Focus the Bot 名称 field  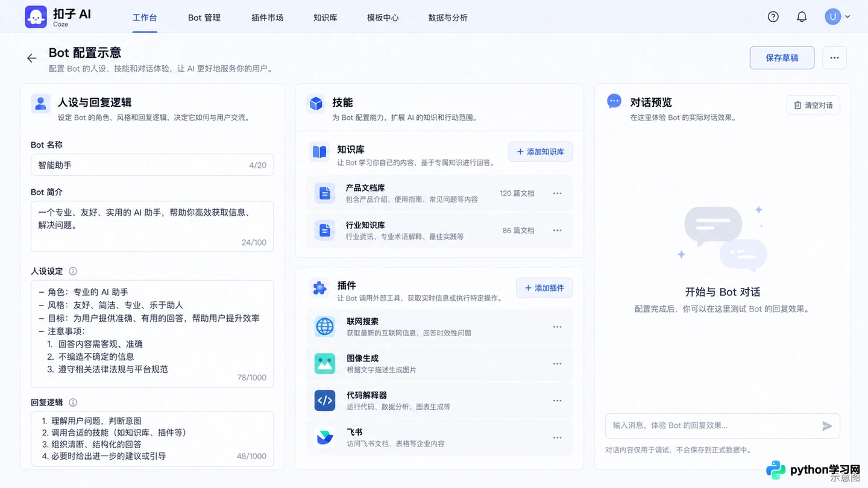(153, 165)
